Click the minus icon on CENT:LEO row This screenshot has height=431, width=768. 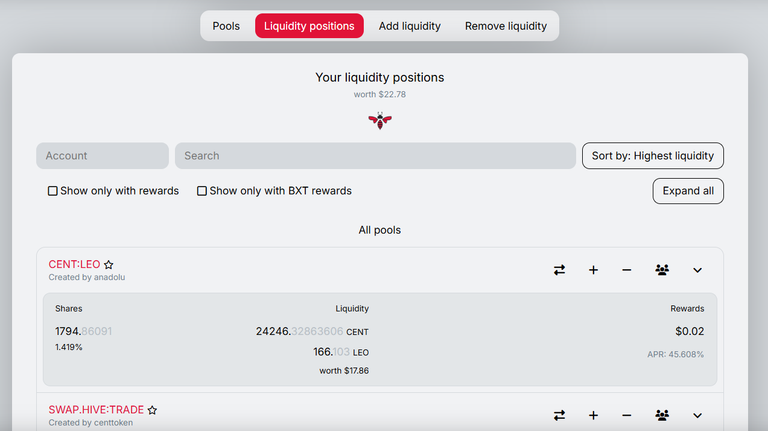[626, 270]
